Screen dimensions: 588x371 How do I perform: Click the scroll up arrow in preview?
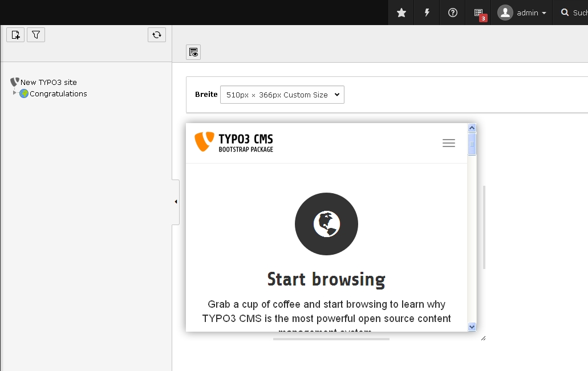click(x=472, y=128)
